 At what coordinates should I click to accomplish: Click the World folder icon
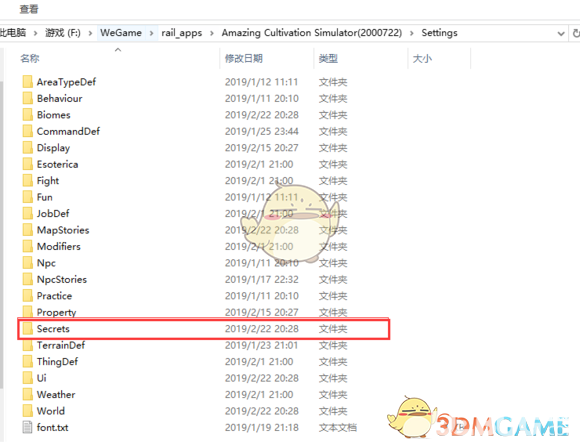(x=27, y=411)
